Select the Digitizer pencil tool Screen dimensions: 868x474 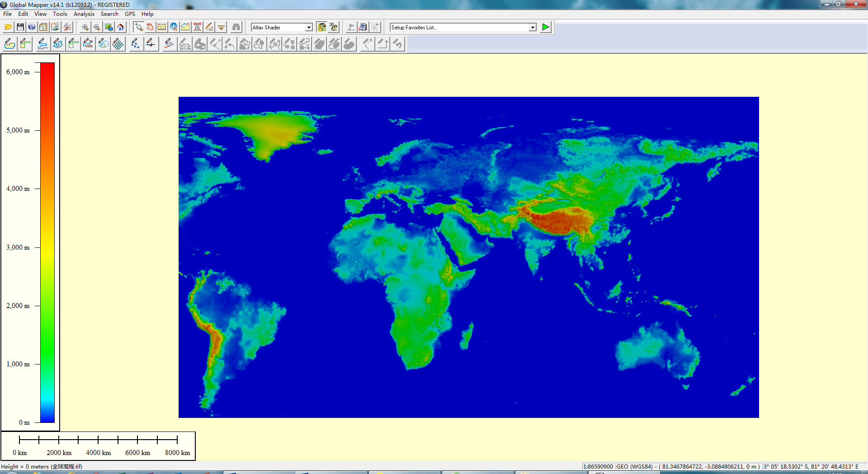[x=209, y=27]
